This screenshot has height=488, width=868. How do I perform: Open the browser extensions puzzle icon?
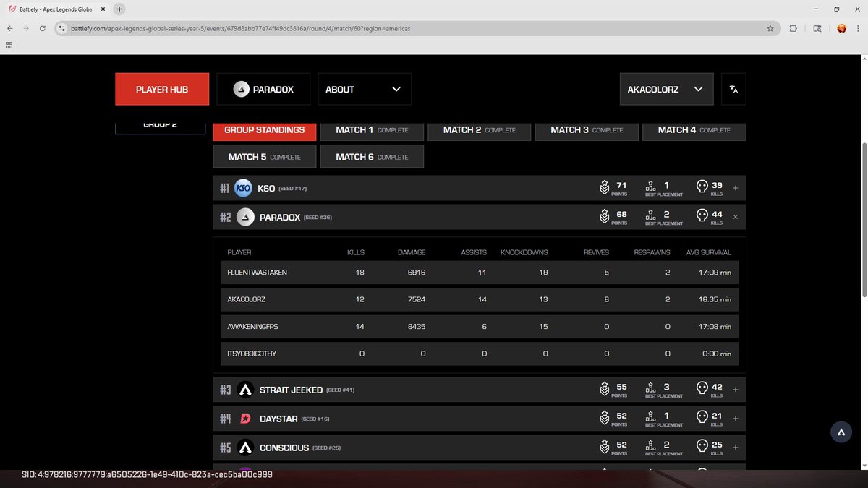click(x=793, y=28)
